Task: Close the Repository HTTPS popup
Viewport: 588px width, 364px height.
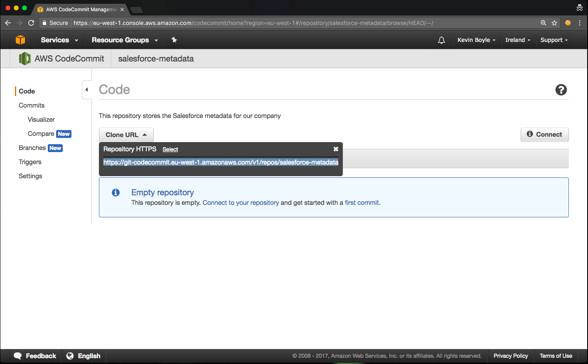Action: coord(336,149)
